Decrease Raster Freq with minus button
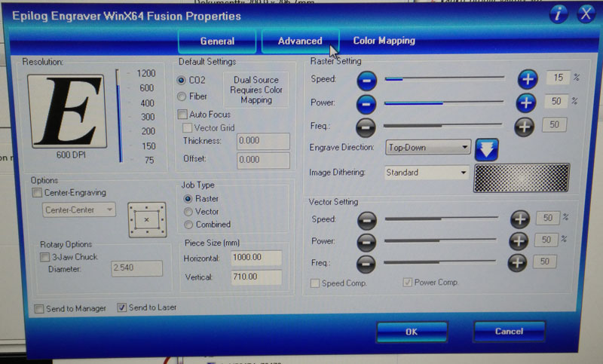This screenshot has width=603, height=364. [x=366, y=127]
